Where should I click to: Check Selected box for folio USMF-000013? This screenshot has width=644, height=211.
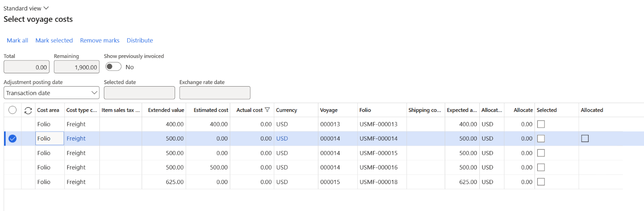(x=541, y=124)
